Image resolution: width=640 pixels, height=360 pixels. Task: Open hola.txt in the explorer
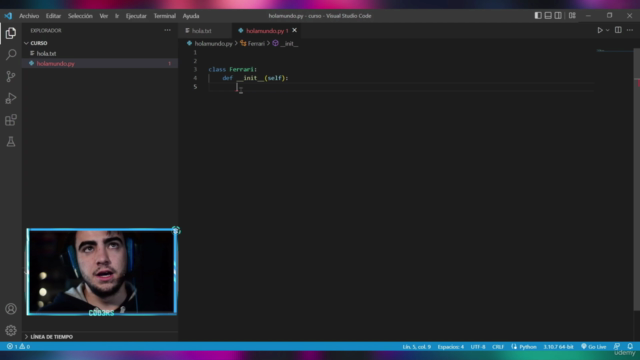coord(46,53)
